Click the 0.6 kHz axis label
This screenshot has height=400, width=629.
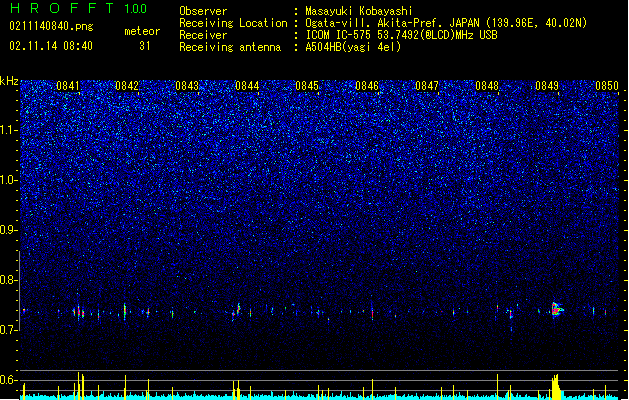click(x=9, y=380)
